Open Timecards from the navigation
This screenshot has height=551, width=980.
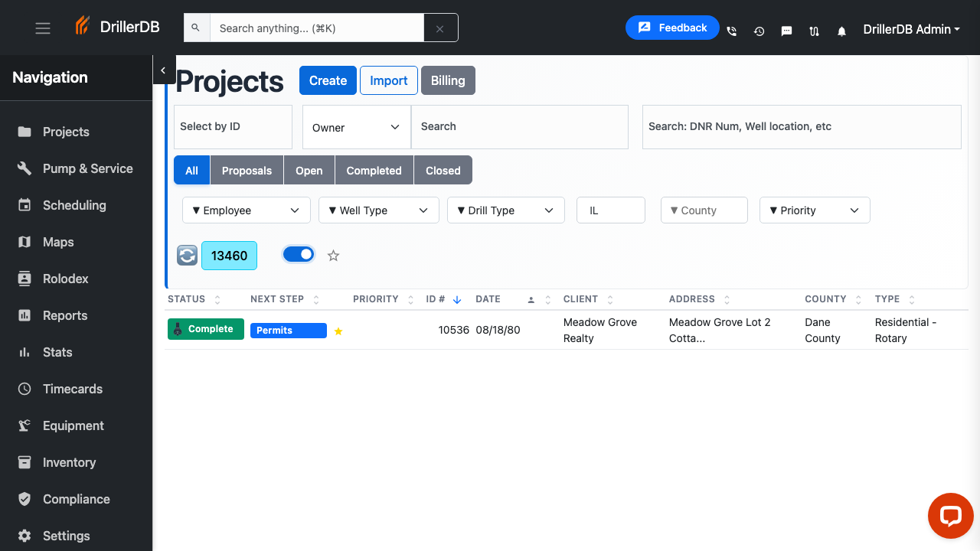(x=72, y=389)
